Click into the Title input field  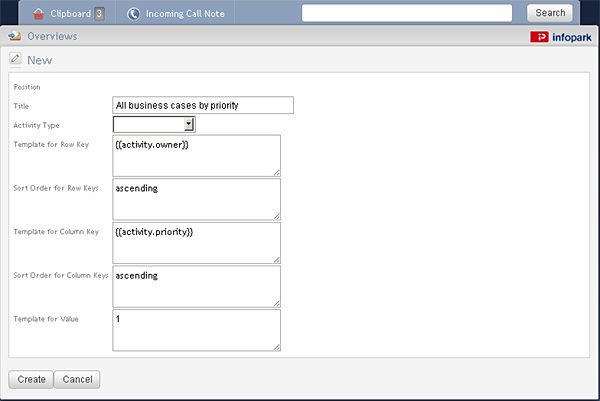pyautogui.click(x=203, y=105)
